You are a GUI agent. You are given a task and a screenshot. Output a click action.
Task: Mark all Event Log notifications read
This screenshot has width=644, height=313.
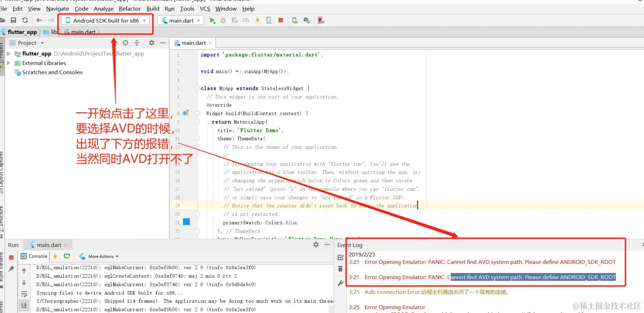click(340, 257)
